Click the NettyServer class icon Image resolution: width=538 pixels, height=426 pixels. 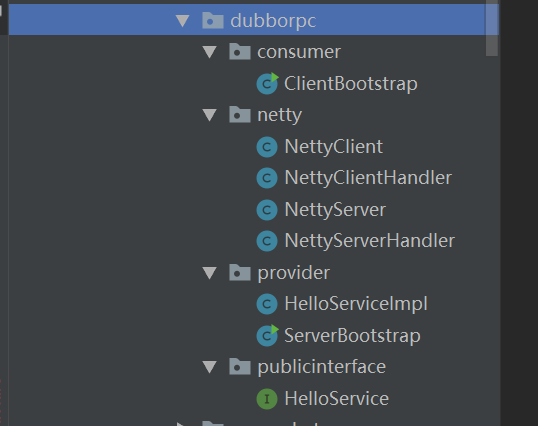(x=267, y=210)
